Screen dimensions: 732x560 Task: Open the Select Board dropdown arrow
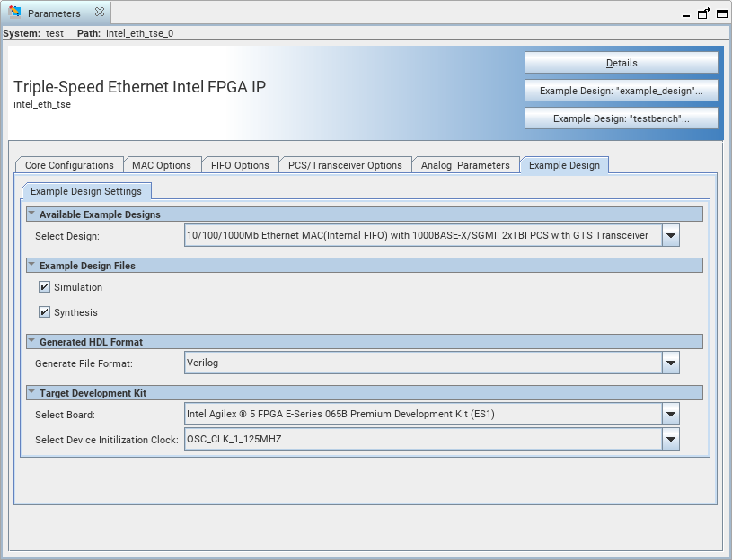[670, 414]
